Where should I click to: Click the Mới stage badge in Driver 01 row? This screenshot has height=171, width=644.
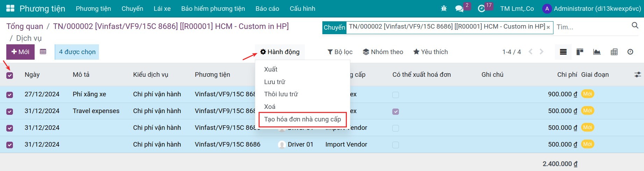pyautogui.click(x=587, y=144)
